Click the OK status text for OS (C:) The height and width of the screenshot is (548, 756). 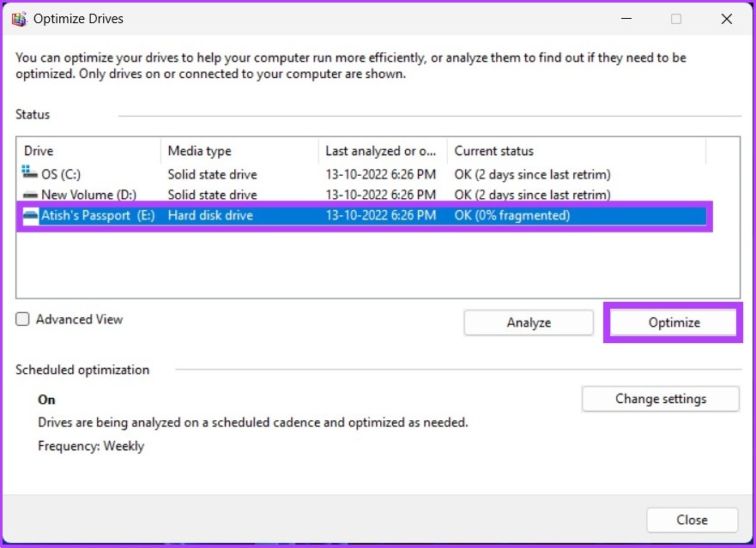(x=532, y=174)
